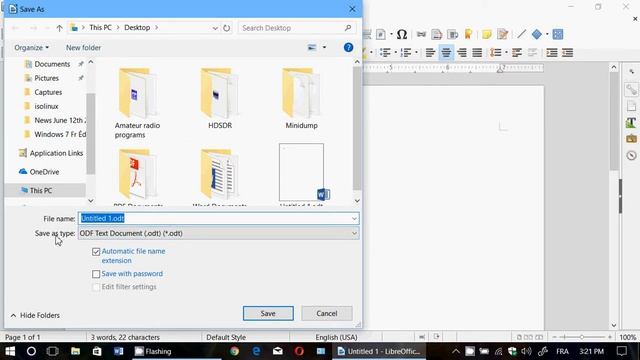This screenshot has height=360, width=640.
Task: Expand the address bar history dropdown
Action: 215,28
